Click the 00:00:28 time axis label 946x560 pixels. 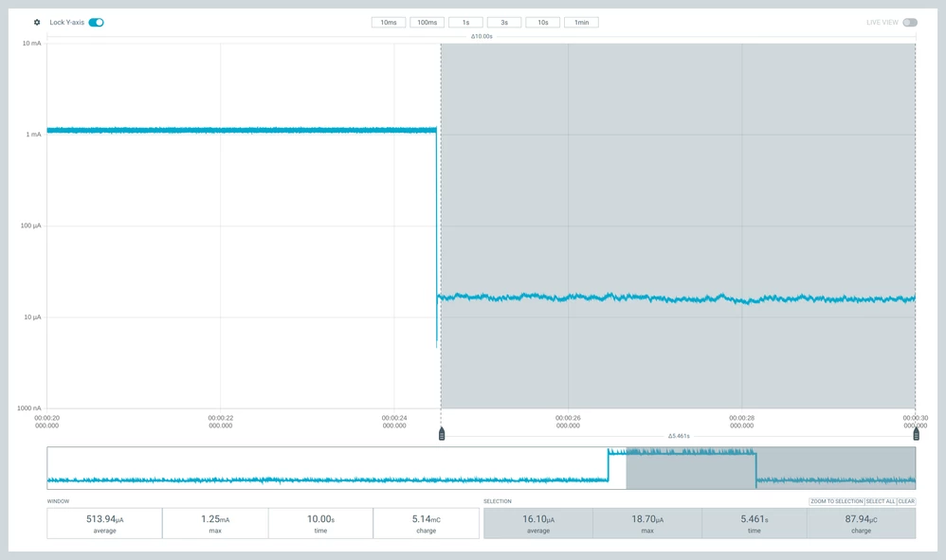pos(742,422)
